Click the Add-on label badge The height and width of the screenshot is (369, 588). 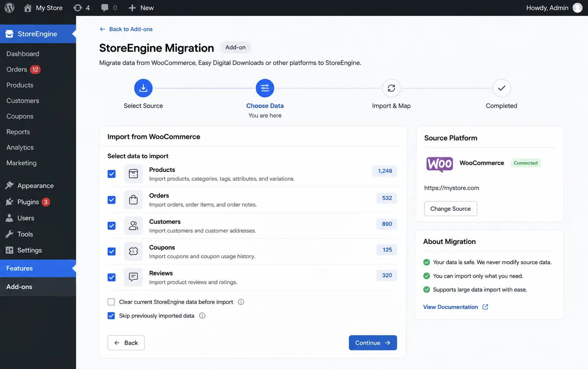[x=235, y=48]
